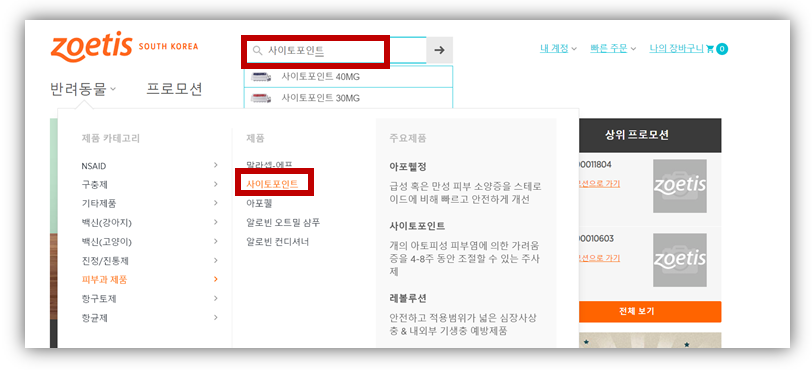This screenshot has height=370, width=812.
Task: Click the promotion image beside 0011804
Action: click(680, 186)
